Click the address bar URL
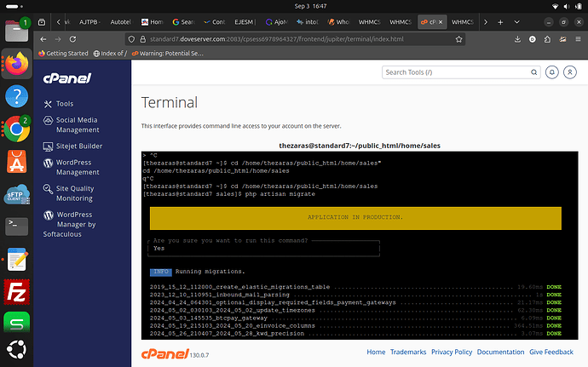 point(277,39)
